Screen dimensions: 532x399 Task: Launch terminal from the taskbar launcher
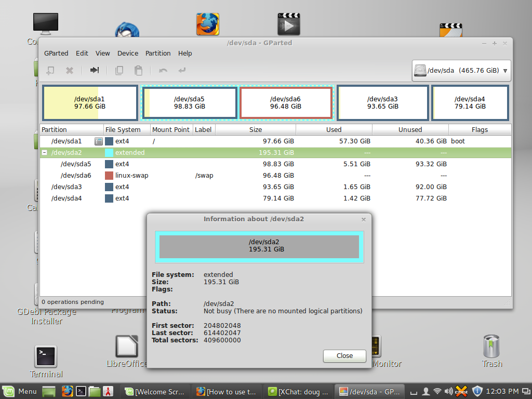(x=81, y=392)
